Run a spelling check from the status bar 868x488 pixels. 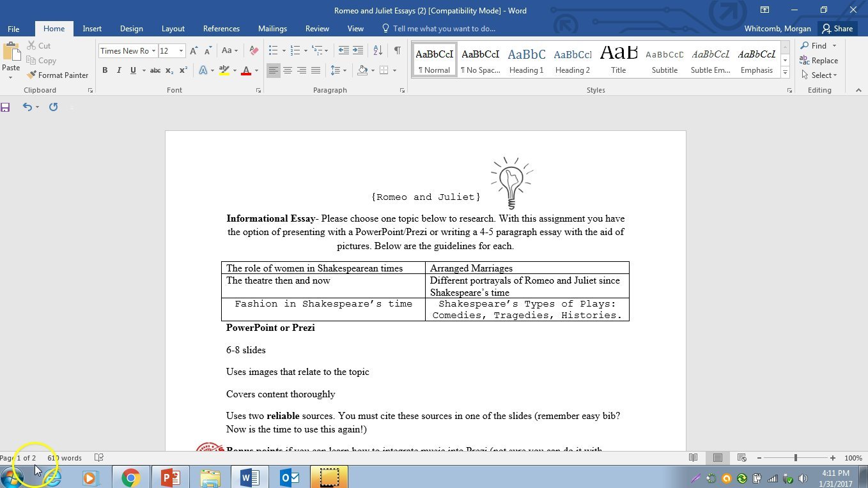click(x=98, y=457)
